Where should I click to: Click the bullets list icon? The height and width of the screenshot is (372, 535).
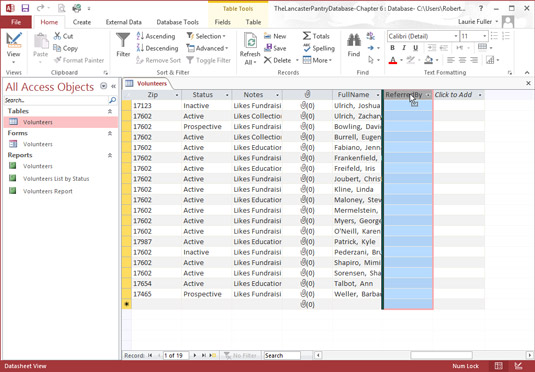494,36
